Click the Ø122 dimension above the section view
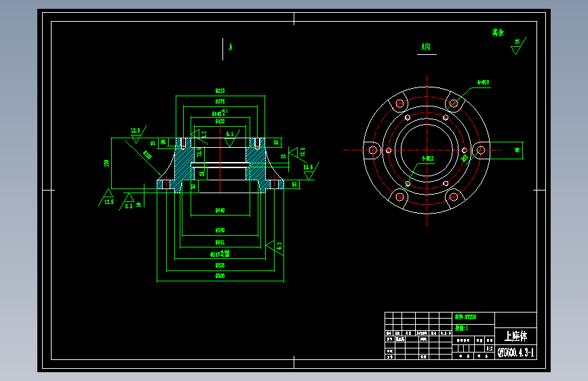 (220, 121)
